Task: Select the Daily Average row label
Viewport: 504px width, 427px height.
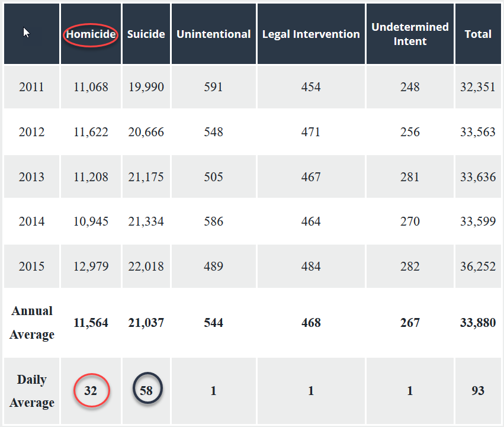Action: (32, 391)
